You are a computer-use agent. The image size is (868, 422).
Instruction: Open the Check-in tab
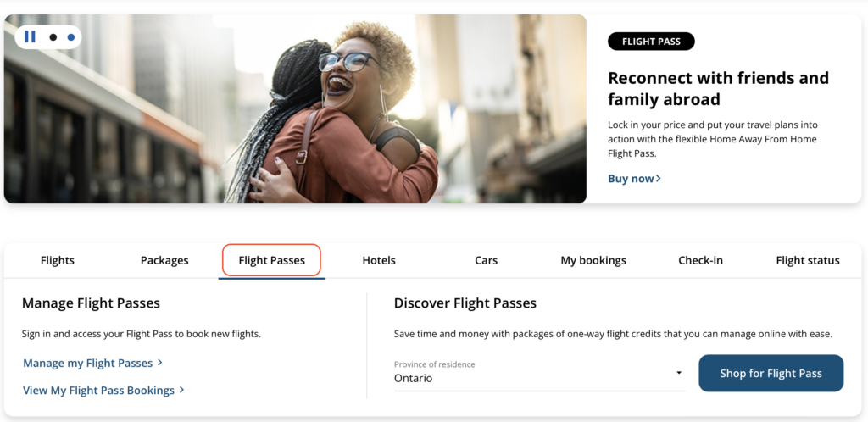(700, 260)
